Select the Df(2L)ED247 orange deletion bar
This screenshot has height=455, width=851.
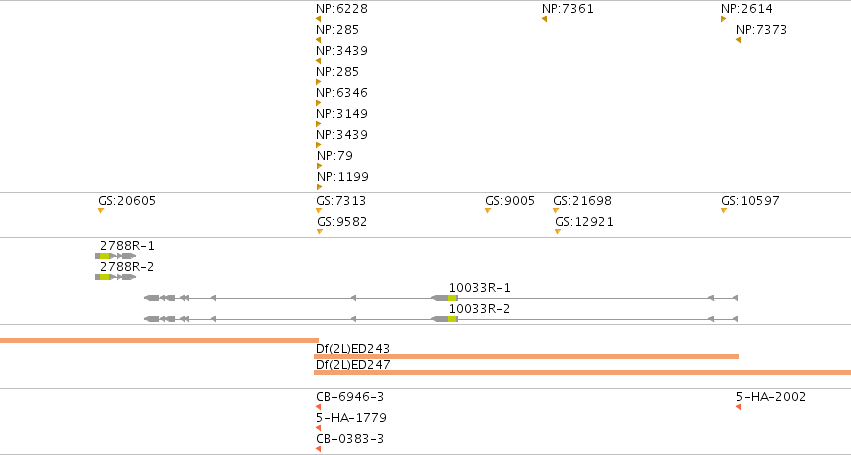[x=582, y=373]
